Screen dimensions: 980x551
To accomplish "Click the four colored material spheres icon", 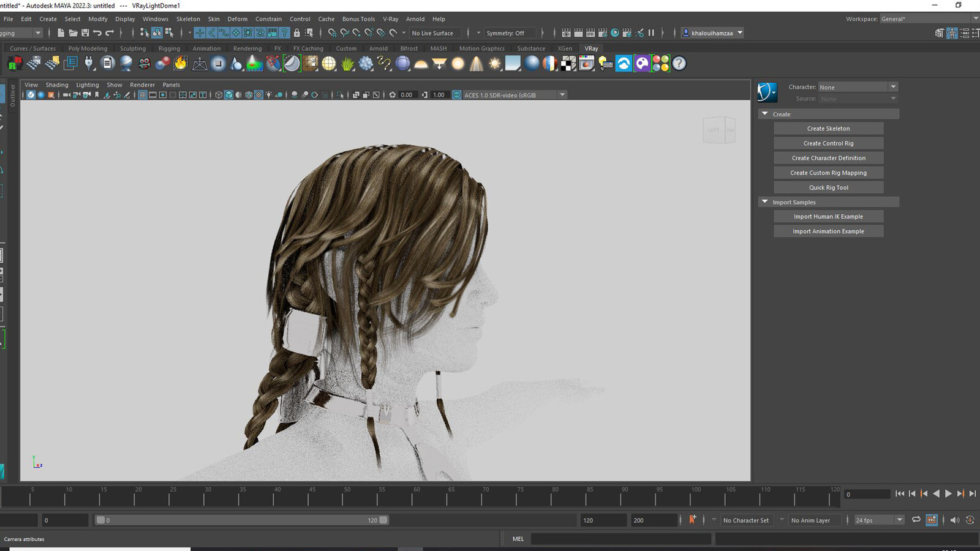I will [x=660, y=63].
